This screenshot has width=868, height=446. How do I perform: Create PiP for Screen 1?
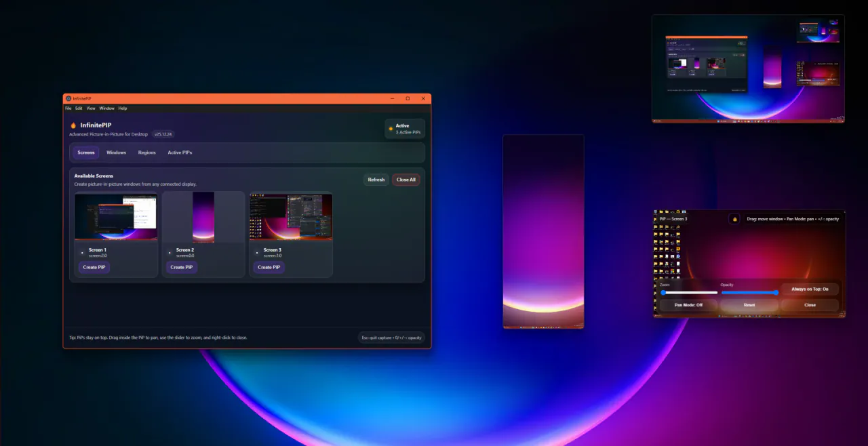(94, 267)
